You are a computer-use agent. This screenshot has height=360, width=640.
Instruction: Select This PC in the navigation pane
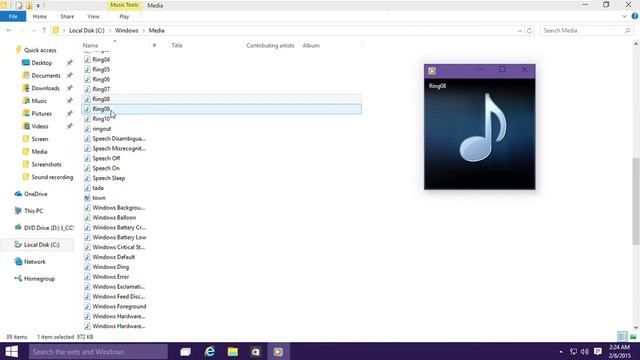(x=33, y=211)
